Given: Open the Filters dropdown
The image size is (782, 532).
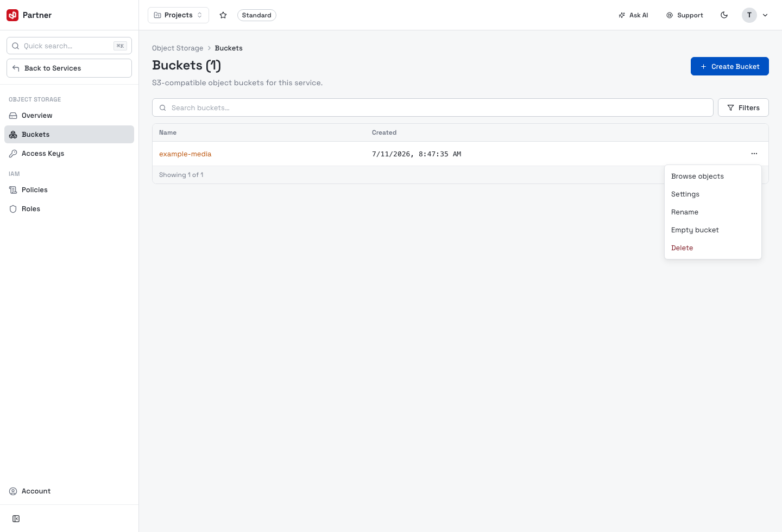Looking at the screenshot, I should 743,107.
